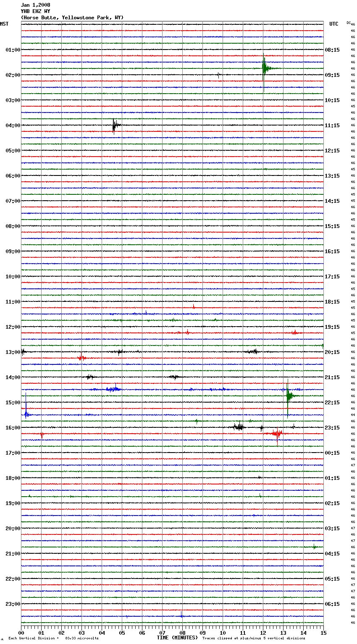
Task: Click the 10:00 MST row label
Action: [x=13, y=277]
